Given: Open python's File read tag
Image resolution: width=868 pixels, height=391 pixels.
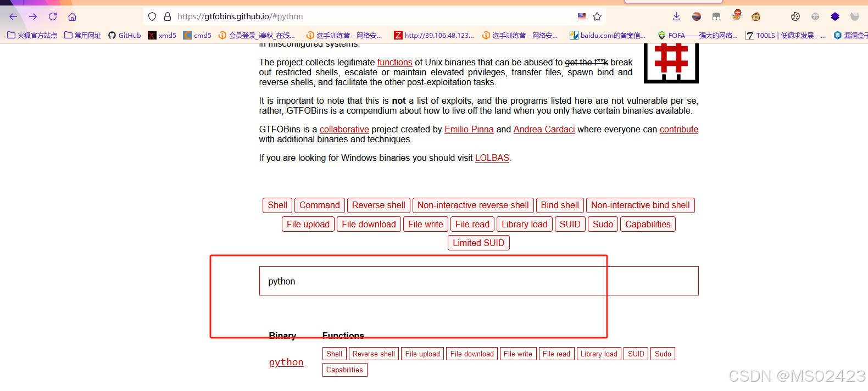Looking at the screenshot, I should [x=557, y=354].
